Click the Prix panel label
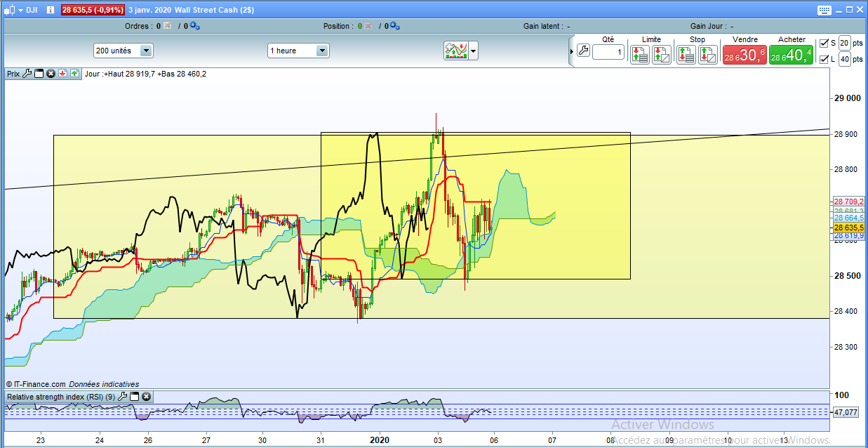Screen dimensions: 868x448 13,74
